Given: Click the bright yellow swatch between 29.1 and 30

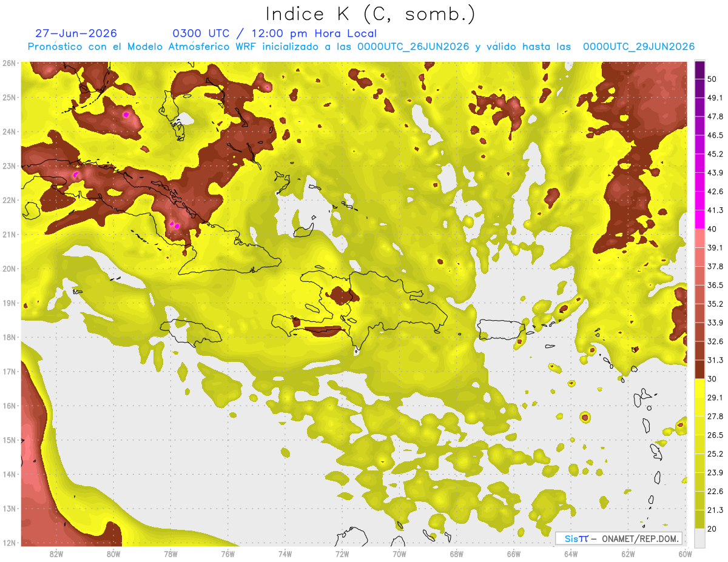Looking at the screenshot, I should [699, 388].
